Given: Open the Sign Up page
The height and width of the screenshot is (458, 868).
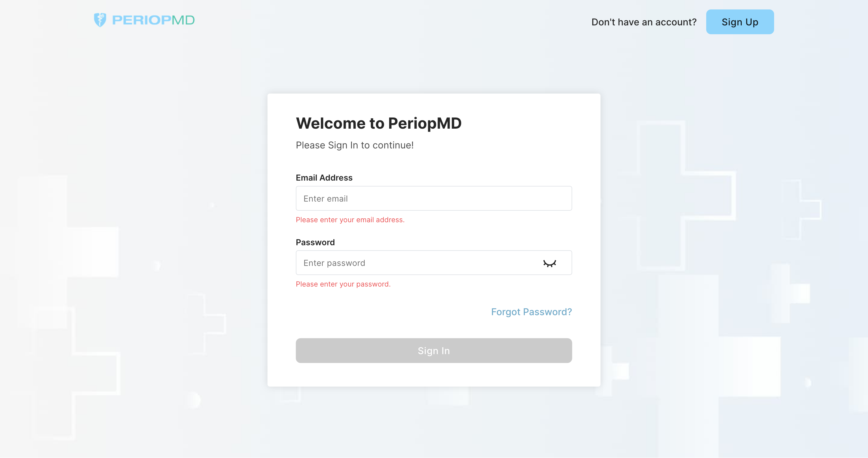Looking at the screenshot, I should tap(740, 22).
